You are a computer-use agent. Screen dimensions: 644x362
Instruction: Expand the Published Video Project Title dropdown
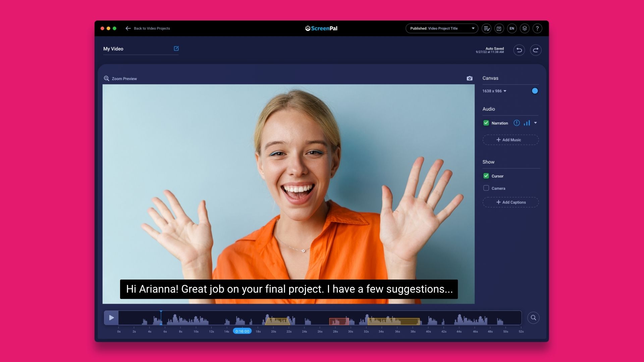point(442,28)
